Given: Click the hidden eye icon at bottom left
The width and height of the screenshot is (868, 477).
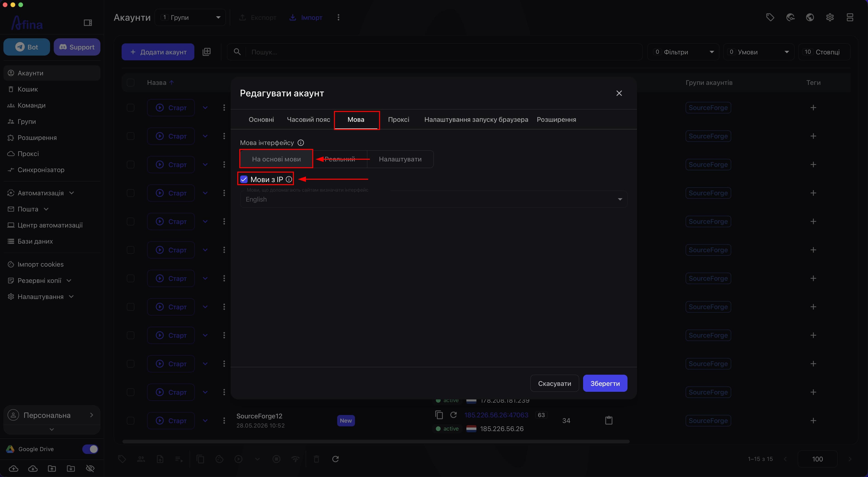Looking at the screenshot, I should pyautogui.click(x=90, y=468).
